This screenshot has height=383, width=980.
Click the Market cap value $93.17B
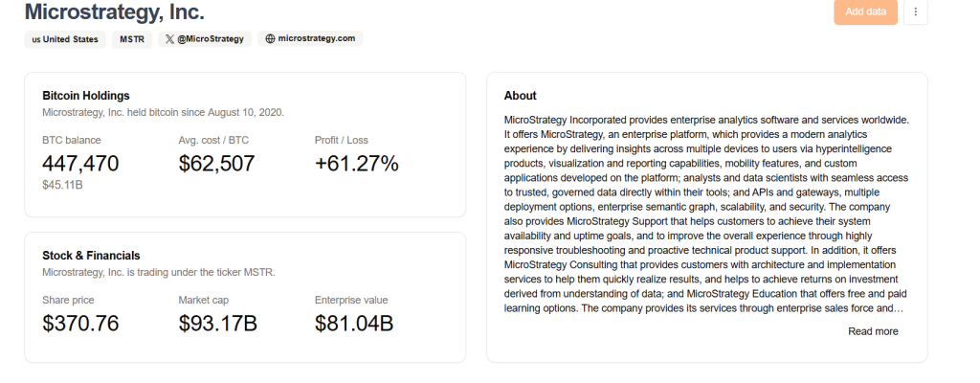tap(217, 324)
